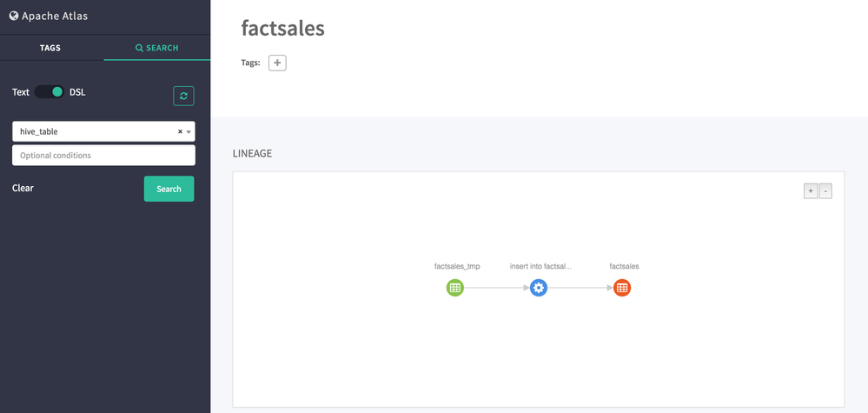Expand the type dropdown arrow
This screenshot has width=868, height=413.
189,131
